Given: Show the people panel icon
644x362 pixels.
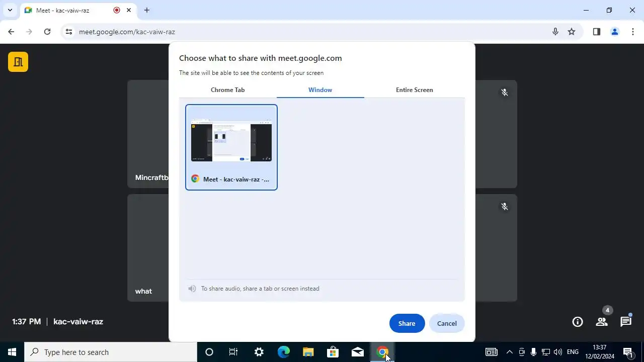Looking at the screenshot, I should click(602, 322).
